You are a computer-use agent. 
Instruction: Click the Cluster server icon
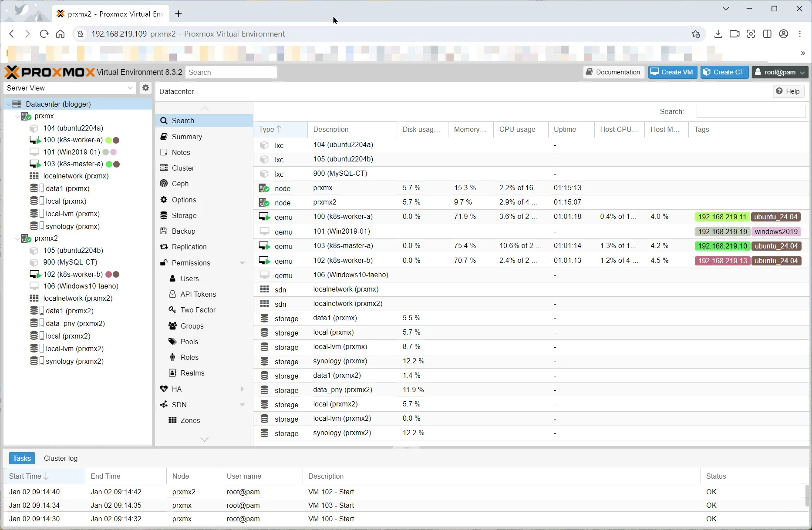164,168
